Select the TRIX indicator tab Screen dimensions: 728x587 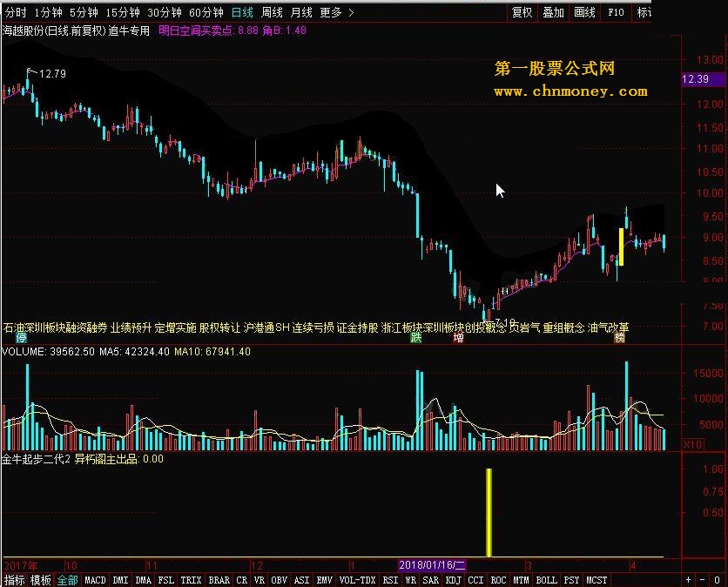point(192,580)
